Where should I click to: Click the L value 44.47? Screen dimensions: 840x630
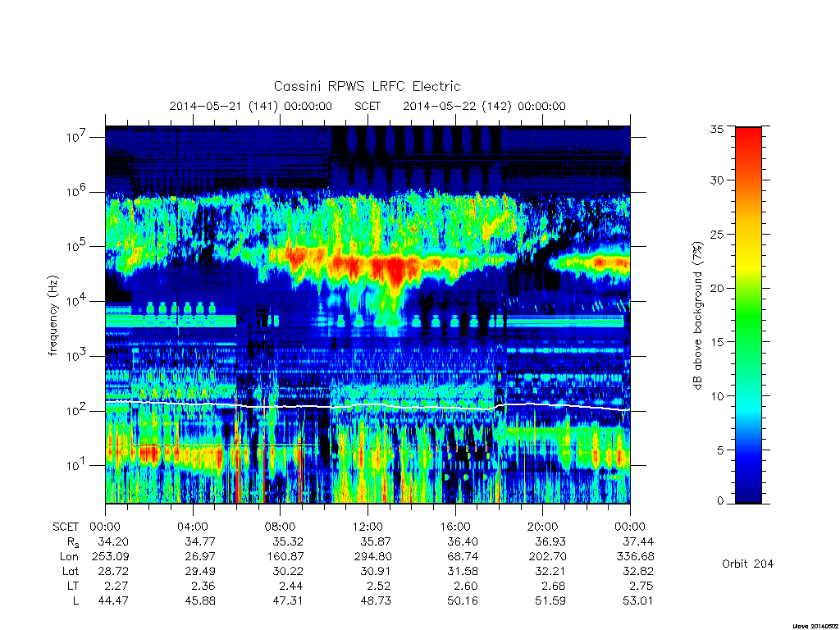coord(113,601)
